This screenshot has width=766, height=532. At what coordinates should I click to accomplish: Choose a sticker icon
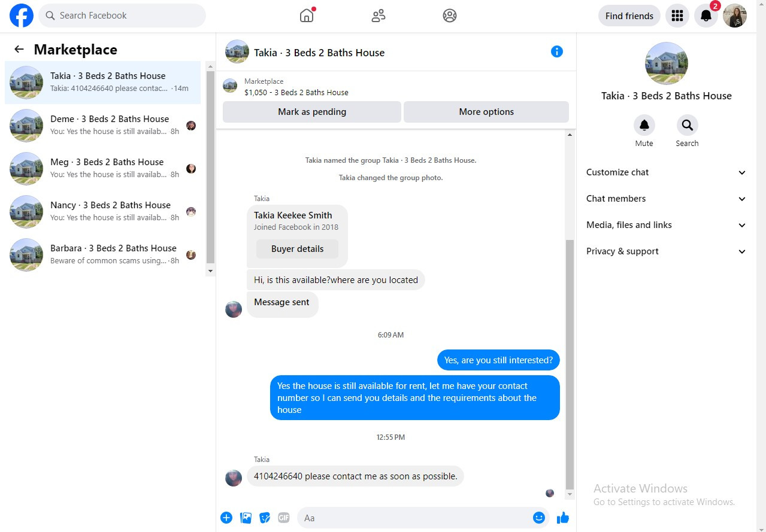[x=265, y=518]
